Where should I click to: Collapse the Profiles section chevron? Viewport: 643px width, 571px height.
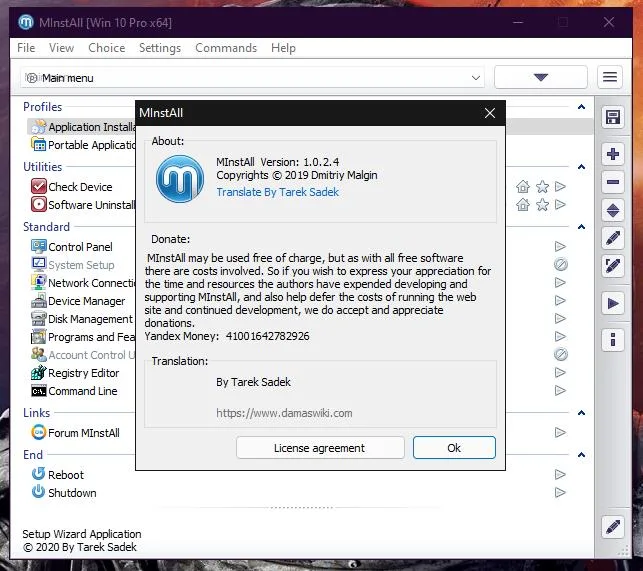[x=581, y=107]
